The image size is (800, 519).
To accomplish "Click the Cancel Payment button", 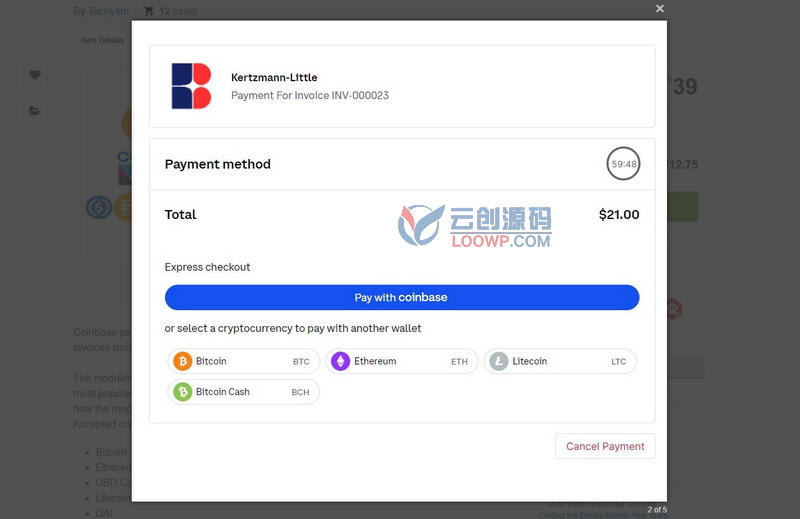I will 605,447.
